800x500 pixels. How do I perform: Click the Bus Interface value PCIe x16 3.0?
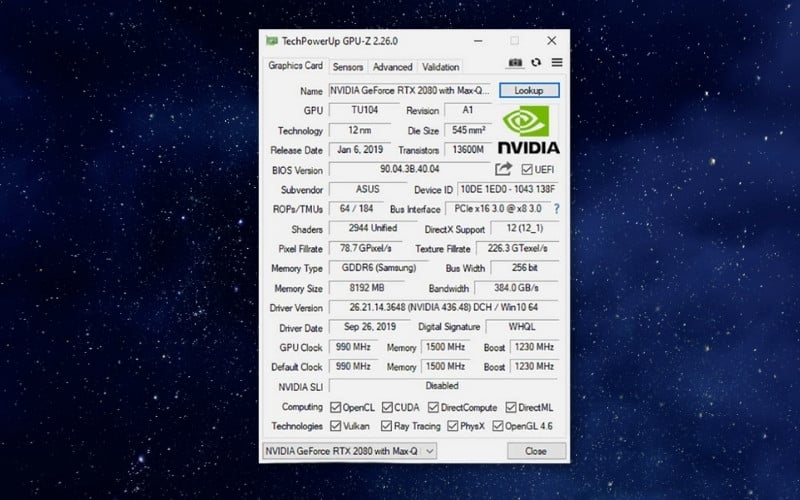(x=498, y=209)
